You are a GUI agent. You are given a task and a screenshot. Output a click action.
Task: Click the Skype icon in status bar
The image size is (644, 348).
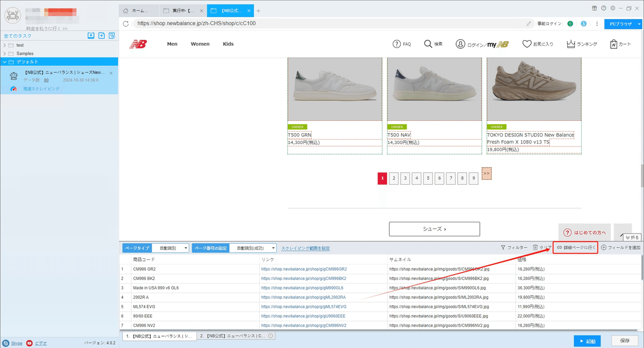coord(5,343)
